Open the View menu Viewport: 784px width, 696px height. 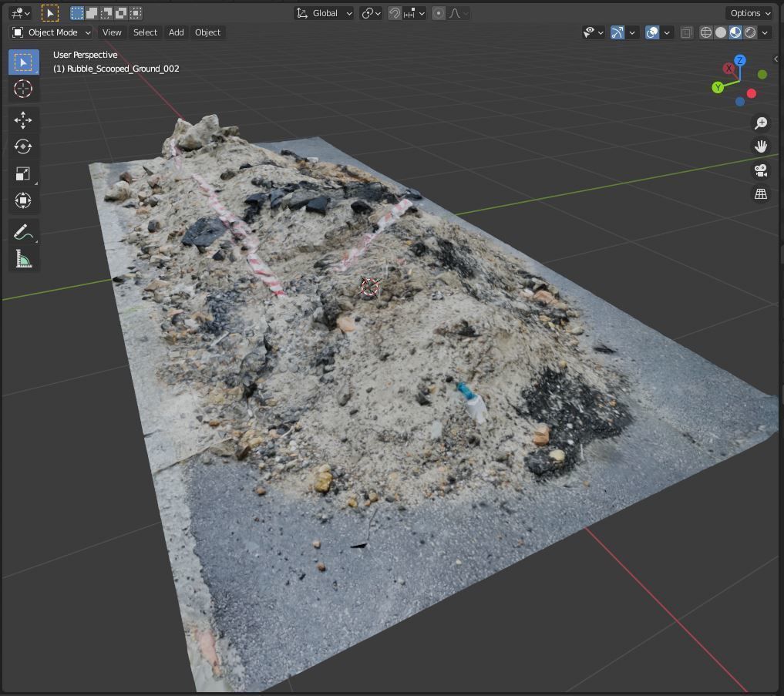(112, 32)
